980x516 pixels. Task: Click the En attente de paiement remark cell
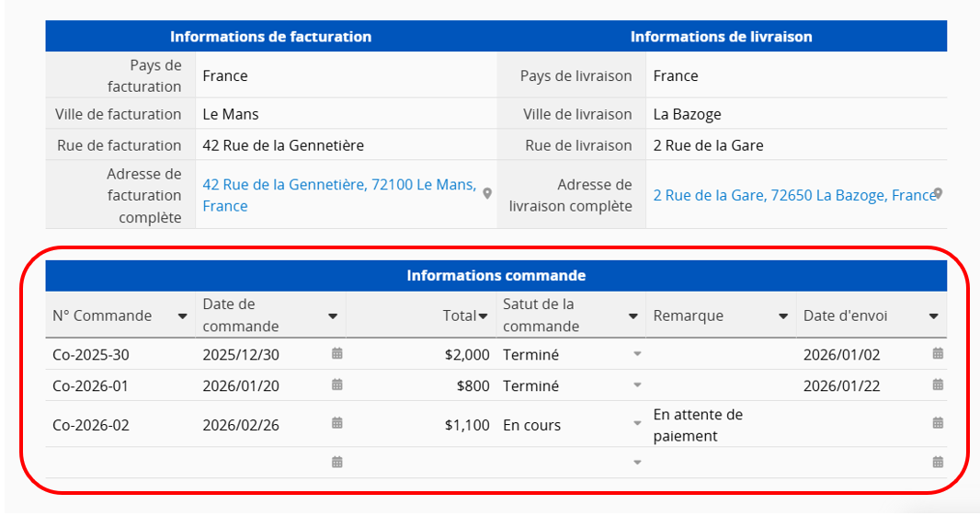698,425
